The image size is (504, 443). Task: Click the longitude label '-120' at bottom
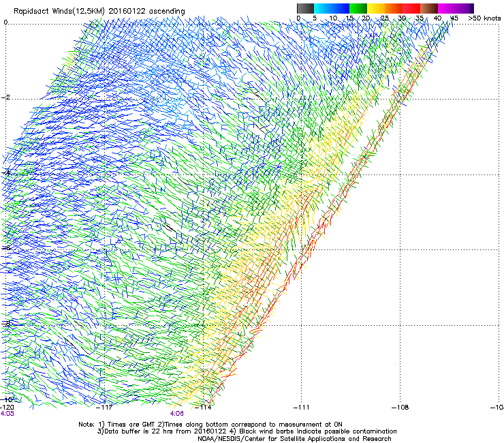click(x=7, y=408)
